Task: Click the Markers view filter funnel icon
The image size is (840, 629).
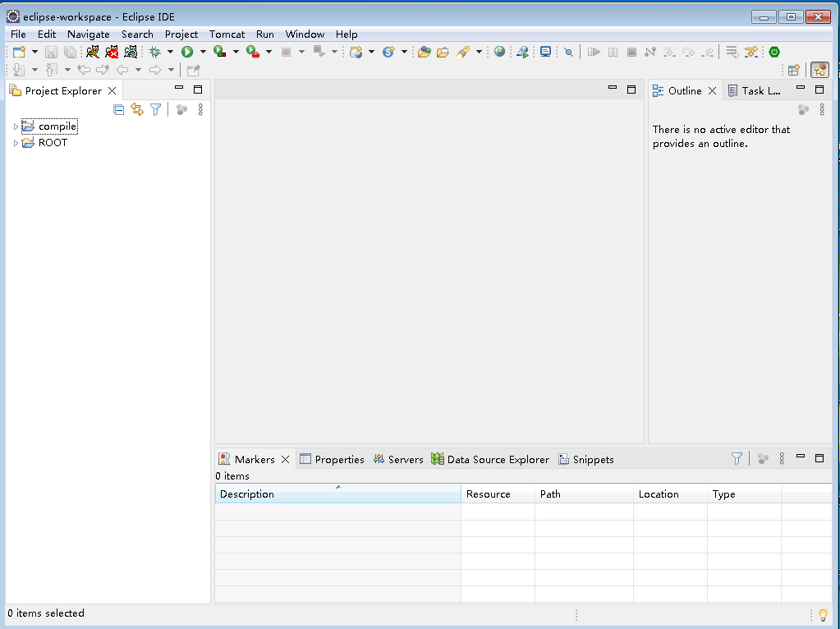Action: tap(737, 459)
